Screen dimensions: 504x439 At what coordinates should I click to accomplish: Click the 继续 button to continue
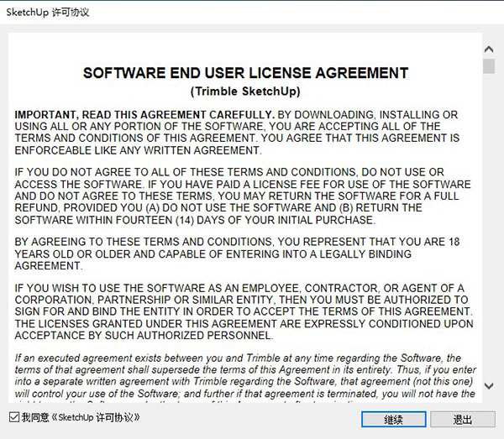394,419
